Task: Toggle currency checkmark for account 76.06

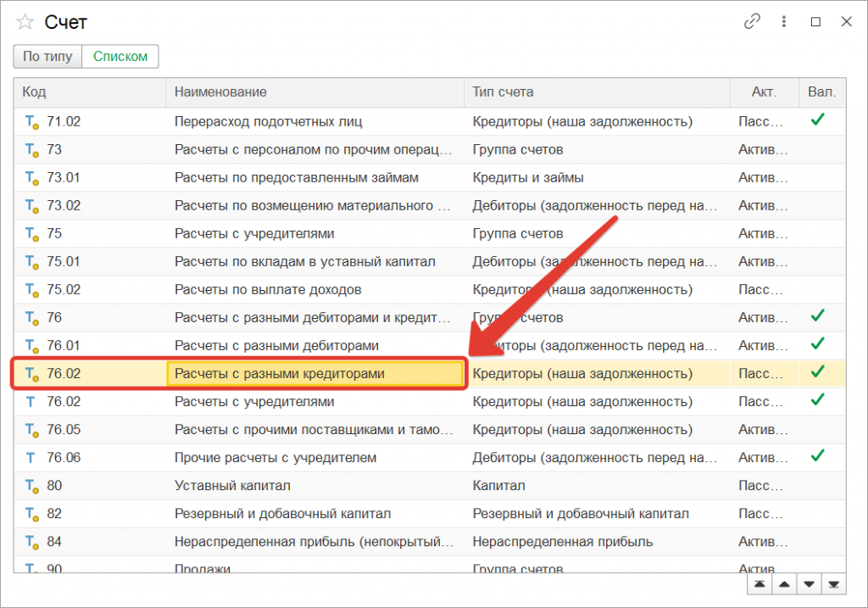Action: point(817,456)
